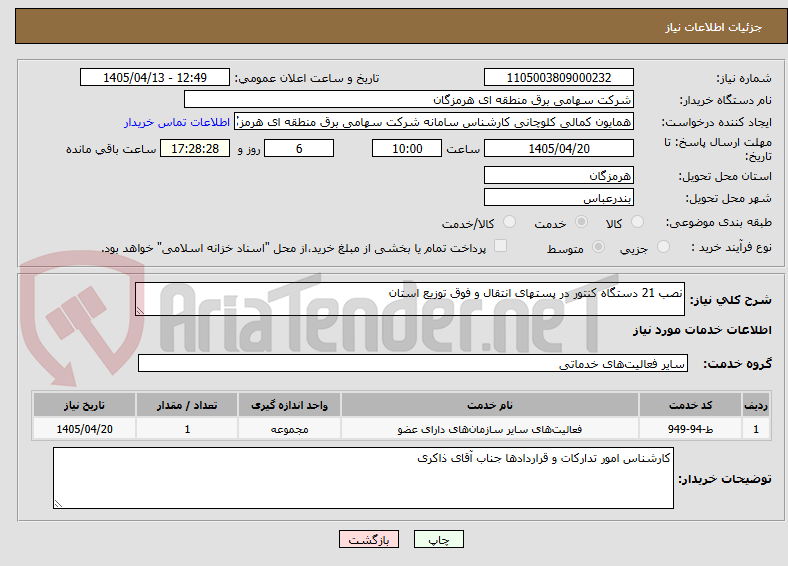Viewport: 788px width, 566px height.
Task: Click the delivery province field هرمزگان
Action: pos(559,175)
